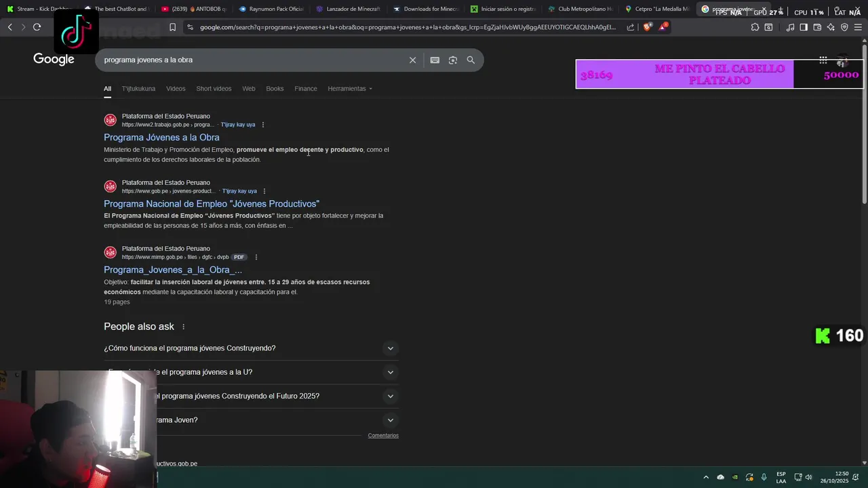The image size is (868, 488).
Task: Switch to the Videos tab
Action: click(176, 89)
